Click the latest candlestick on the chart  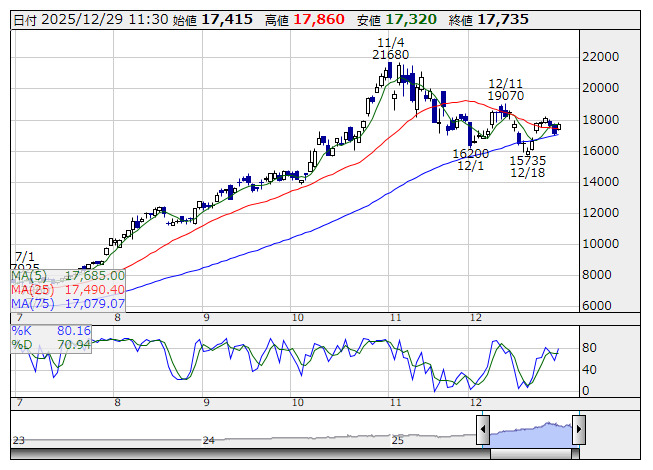(x=558, y=126)
